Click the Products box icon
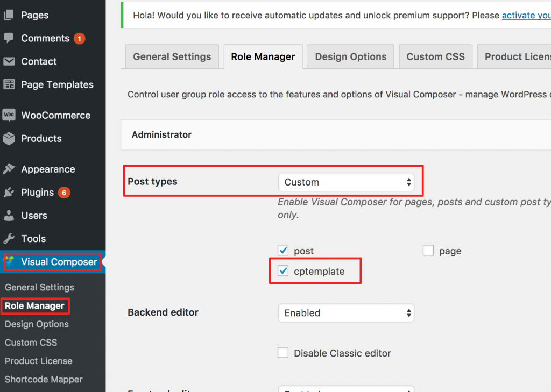 point(9,138)
